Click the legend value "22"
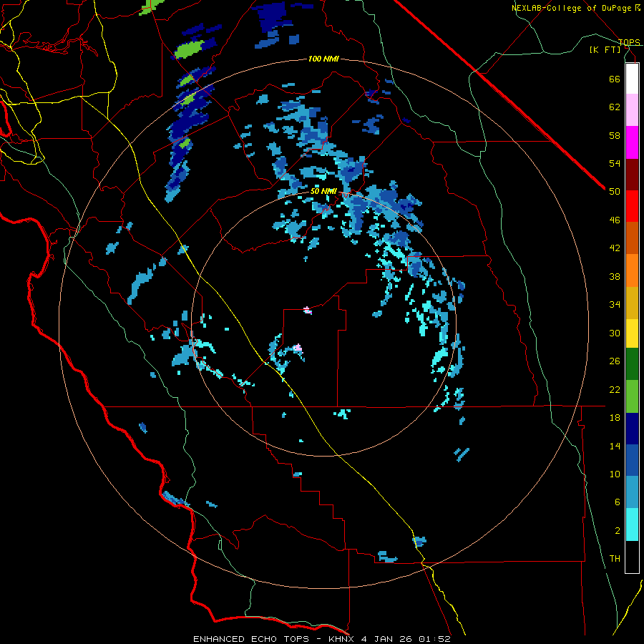The width and height of the screenshot is (644, 644). click(615, 389)
